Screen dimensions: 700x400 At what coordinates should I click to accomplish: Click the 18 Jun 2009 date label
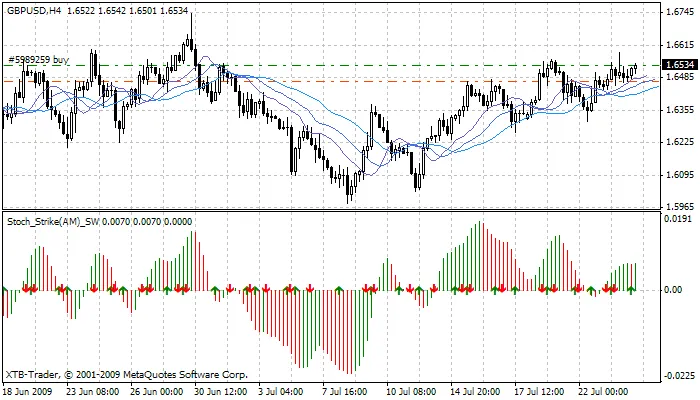click(28, 392)
